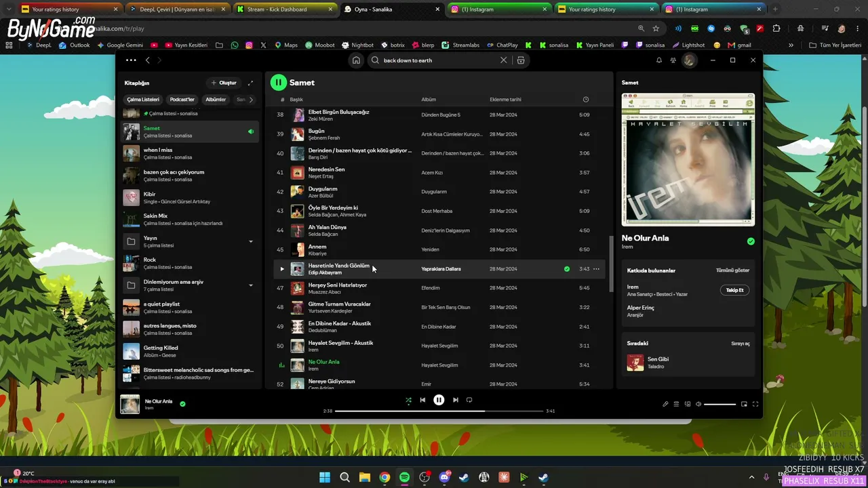Sort tracks by Albüm column
Image resolution: width=868 pixels, height=488 pixels.
[x=429, y=100]
